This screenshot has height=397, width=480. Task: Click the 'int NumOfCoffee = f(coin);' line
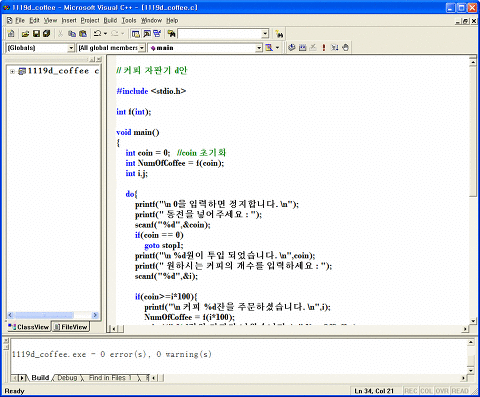tap(175, 163)
